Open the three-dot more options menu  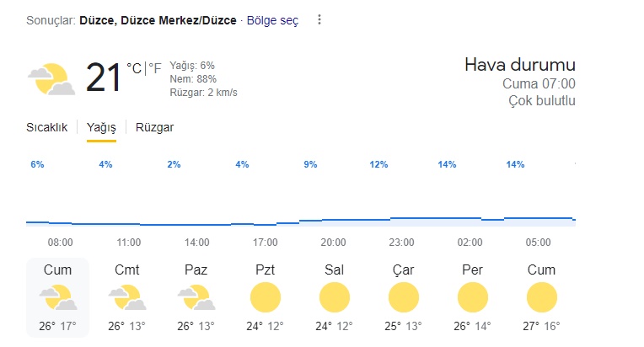click(319, 19)
